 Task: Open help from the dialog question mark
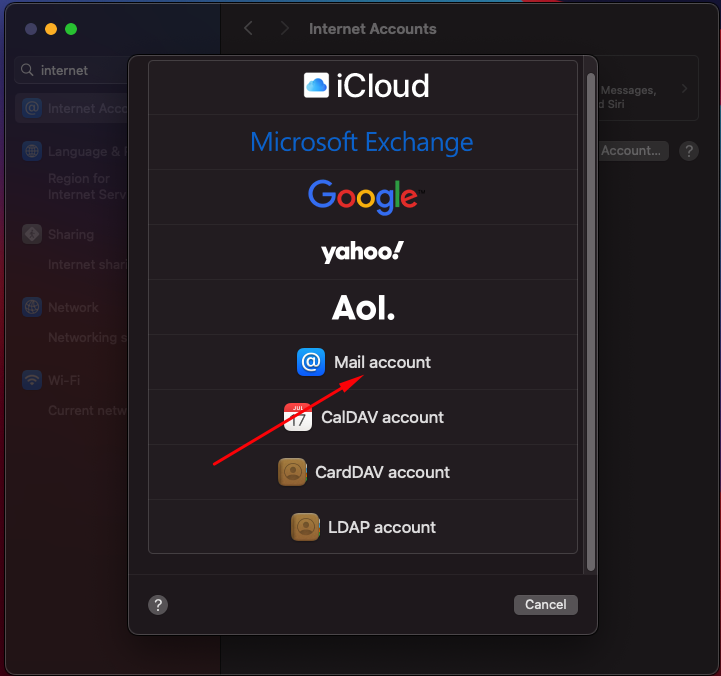[158, 605]
